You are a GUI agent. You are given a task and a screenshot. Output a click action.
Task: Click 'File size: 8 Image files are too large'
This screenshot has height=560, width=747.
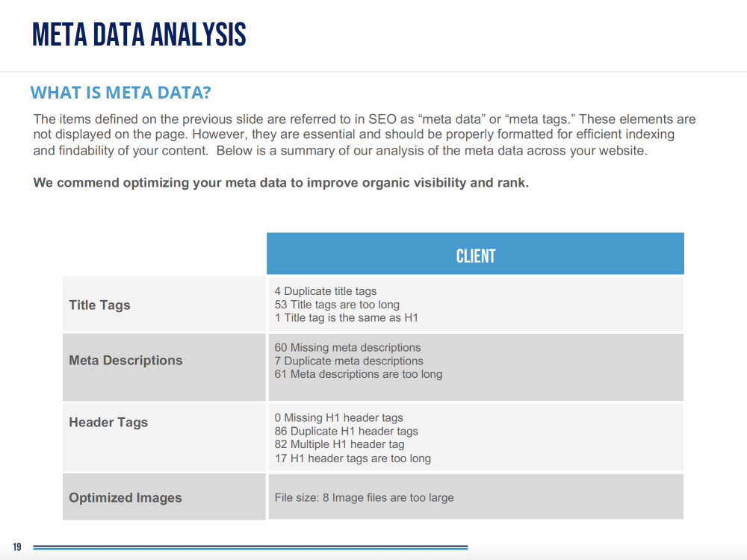364,497
